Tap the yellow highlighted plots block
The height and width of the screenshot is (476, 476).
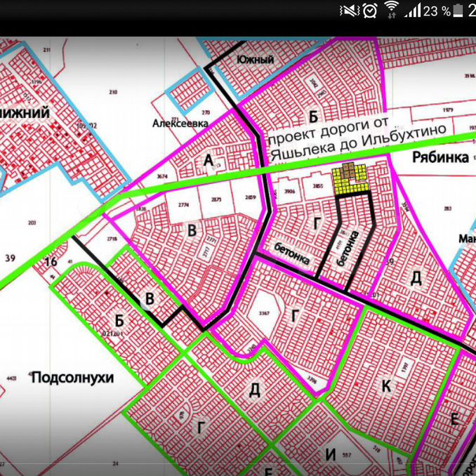click(x=350, y=180)
